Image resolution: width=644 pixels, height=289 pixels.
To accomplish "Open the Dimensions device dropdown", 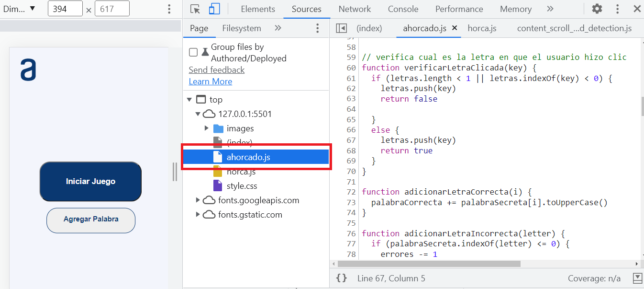I will tap(19, 9).
